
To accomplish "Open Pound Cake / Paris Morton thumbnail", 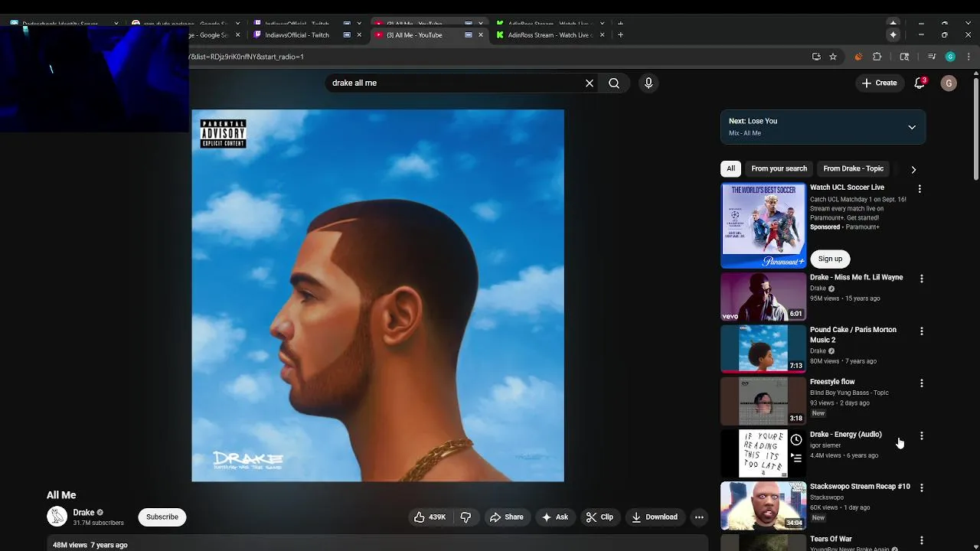I will 763,348.
